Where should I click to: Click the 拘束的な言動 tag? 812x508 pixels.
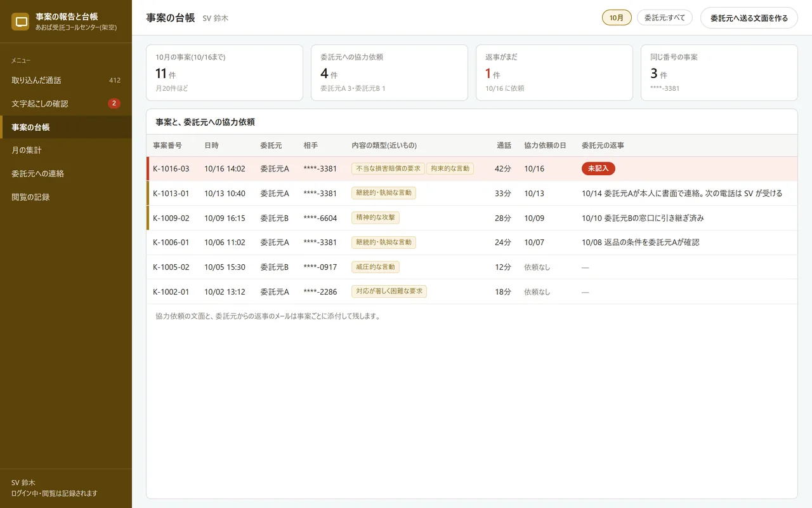pos(450,169)
